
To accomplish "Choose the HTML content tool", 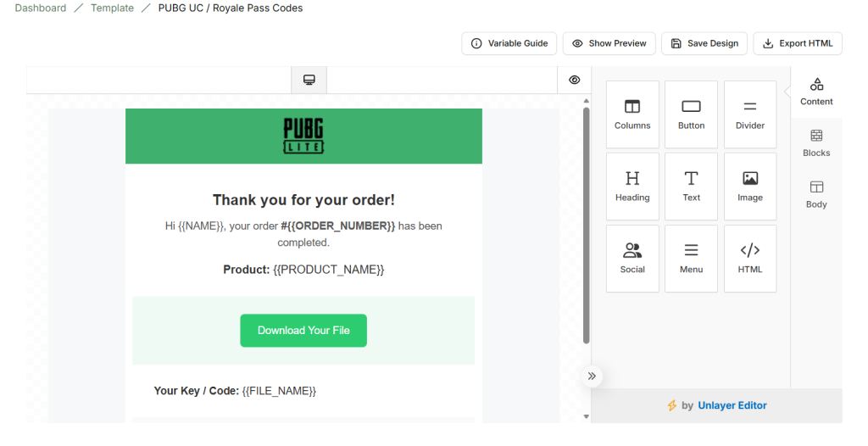I will pos(749,259).
